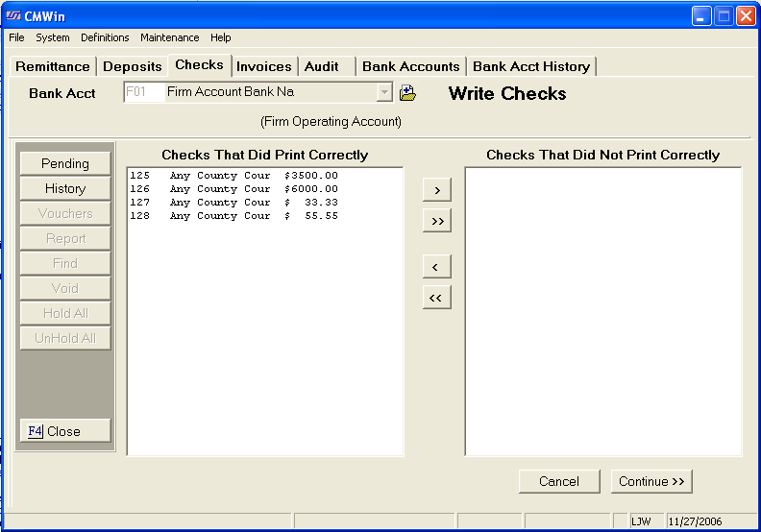Click the History button in sidebar
Viewport: 761px width, 532px height.
coord(65,189)
